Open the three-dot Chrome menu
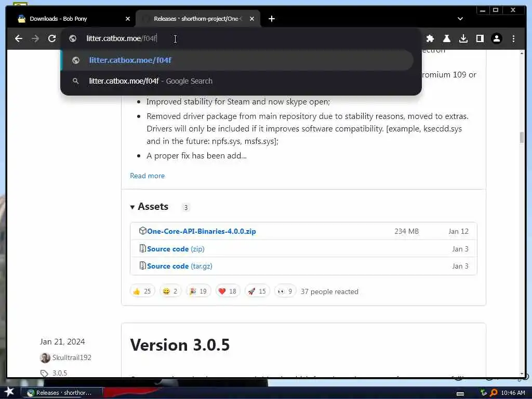The image size is (532, 399). [x=513, y=38]
